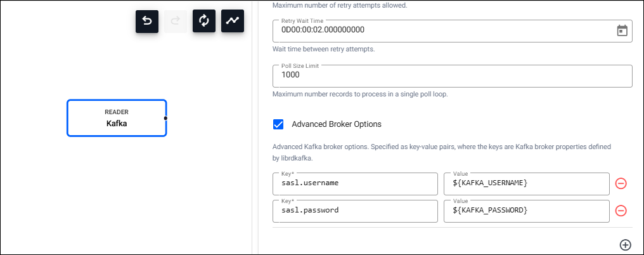
Task: Click the refresh sync icon button
Action: (204, 21)
